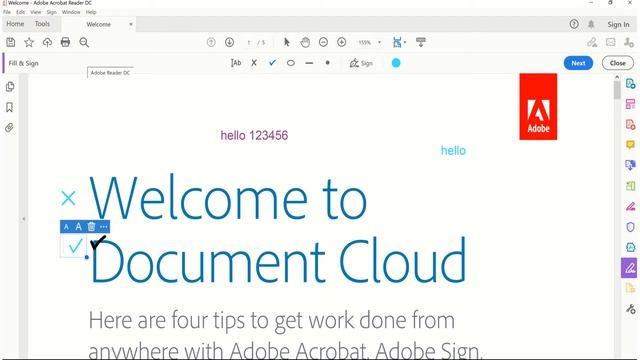Select the blue X mark annotation
The image size is (640, 360).
68,198
